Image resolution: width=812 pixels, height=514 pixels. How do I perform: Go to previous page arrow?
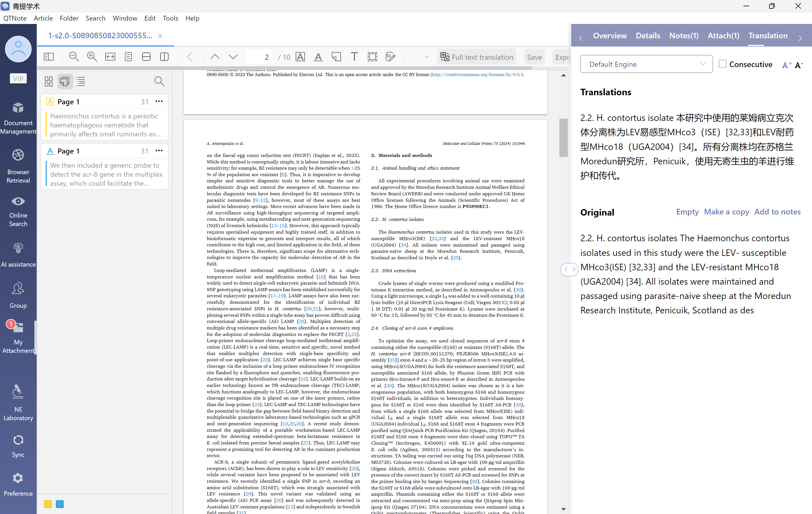coord(215,57)
